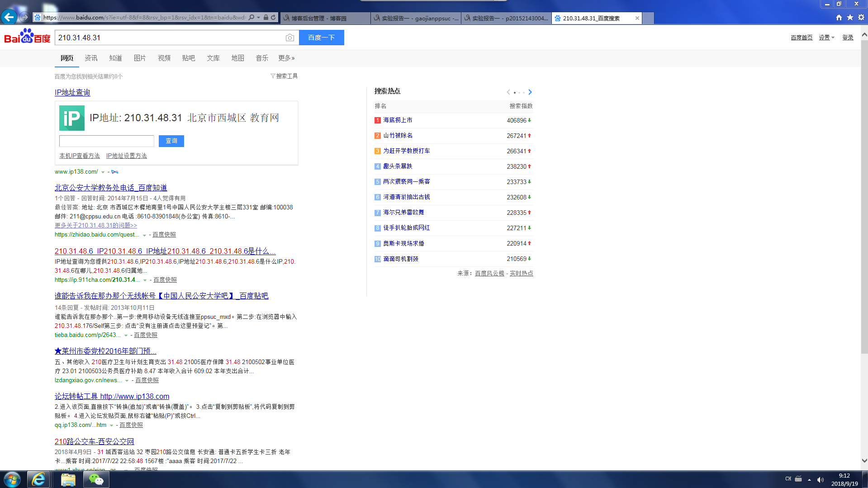Expand dropdown next to lzdangxiao.gov.cn result URL

[127, 381]
